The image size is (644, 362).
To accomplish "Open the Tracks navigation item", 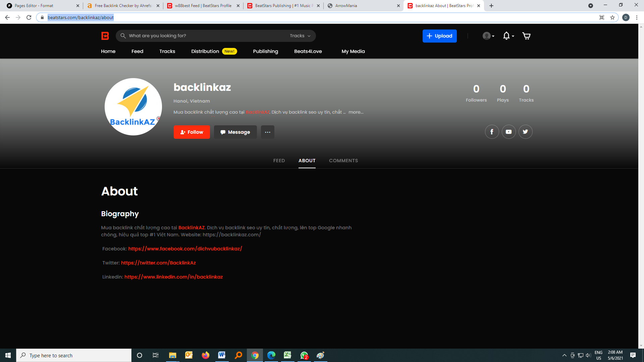I will click(x=167, y=51).
